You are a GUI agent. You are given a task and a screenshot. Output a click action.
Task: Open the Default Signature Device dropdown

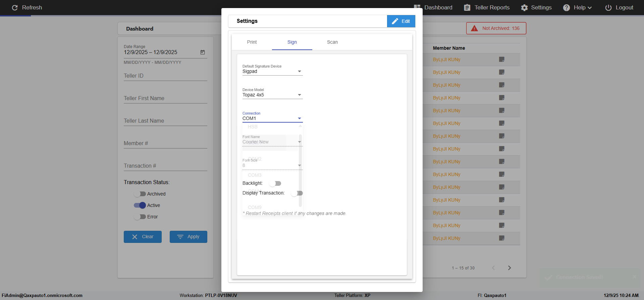pos(272,71)
